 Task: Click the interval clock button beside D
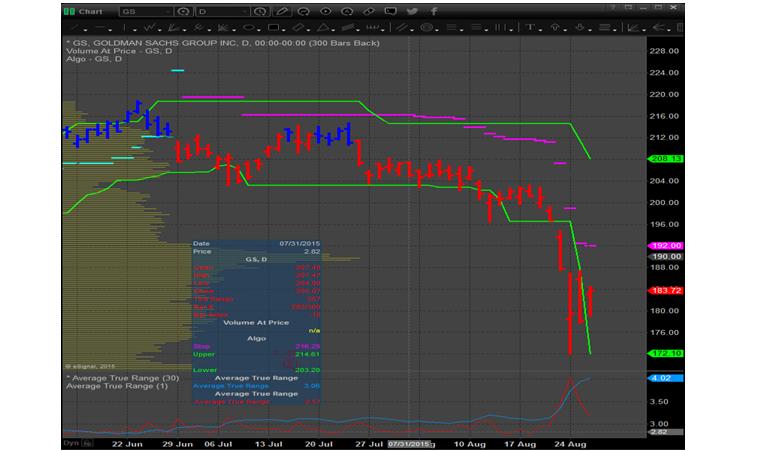click(x=258, y=11)
